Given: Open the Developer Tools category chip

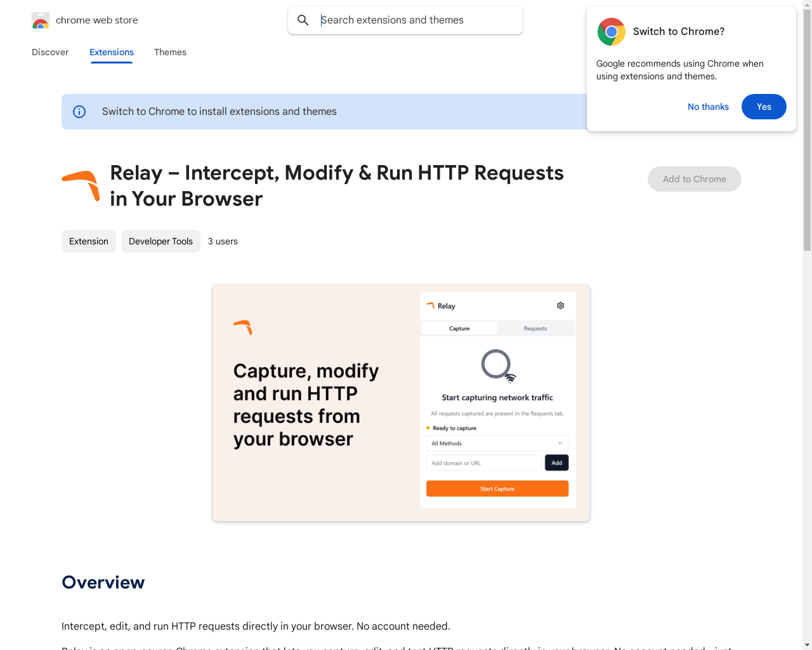Looking at the screenshot, I should click(160, 241).
